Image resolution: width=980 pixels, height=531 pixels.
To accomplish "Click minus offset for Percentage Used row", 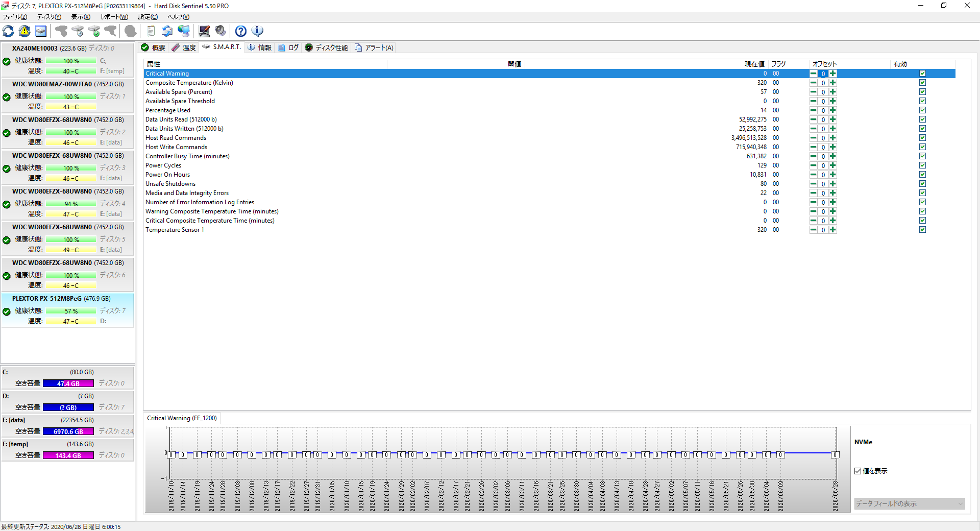I will [814, 110].
